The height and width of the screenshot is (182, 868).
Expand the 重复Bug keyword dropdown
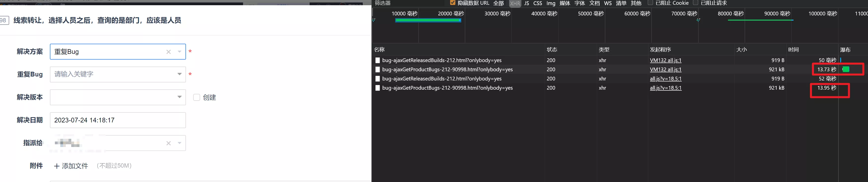(180, 74)
